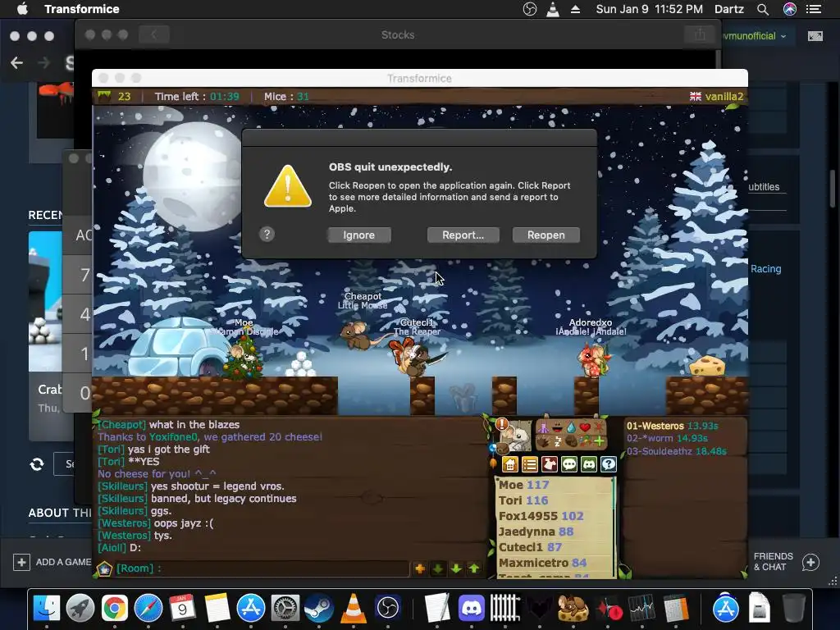The image size is (840, 630).
Task: Click the date and time in menu bar
Action: (x=650, y=9)
